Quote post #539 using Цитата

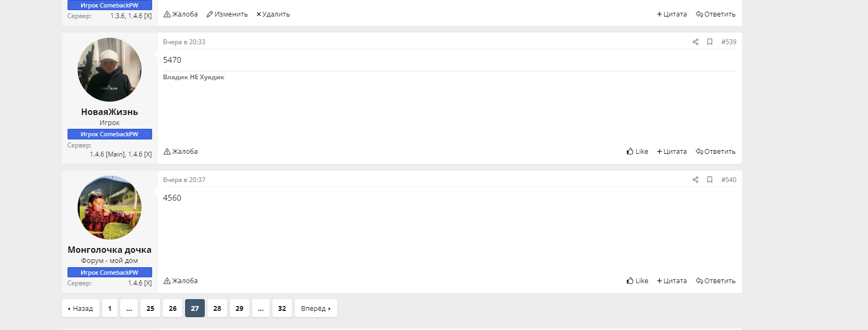click(x=672, y=152)
